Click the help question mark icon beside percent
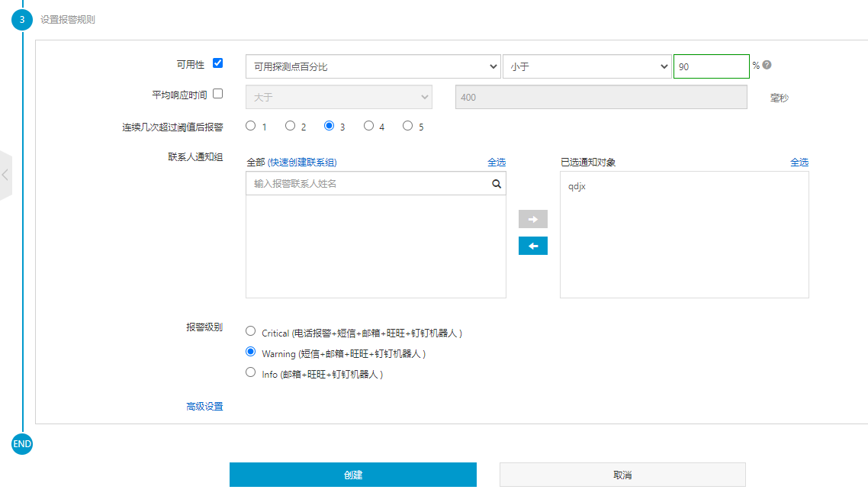 pyautogui.click(x=767, y=65)
